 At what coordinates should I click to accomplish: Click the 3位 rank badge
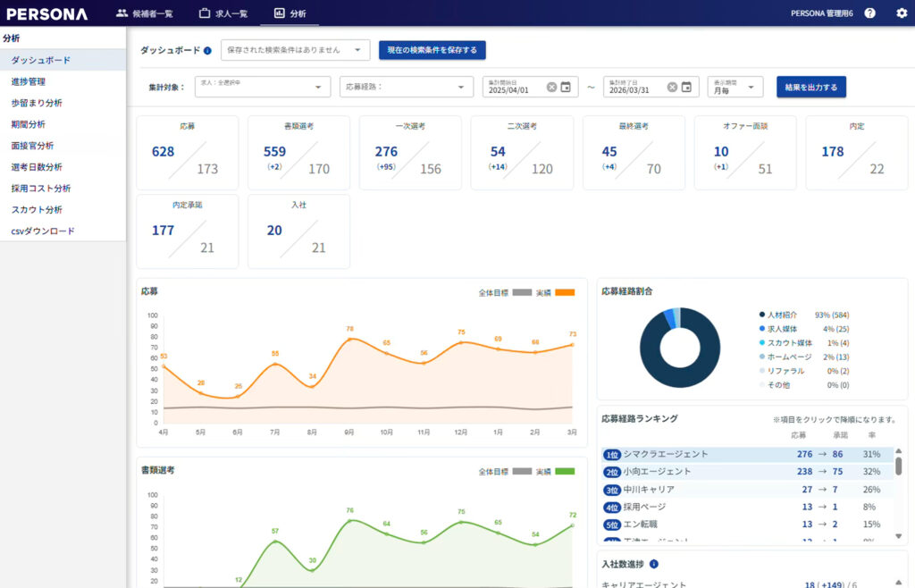click(x=611, y=490)
